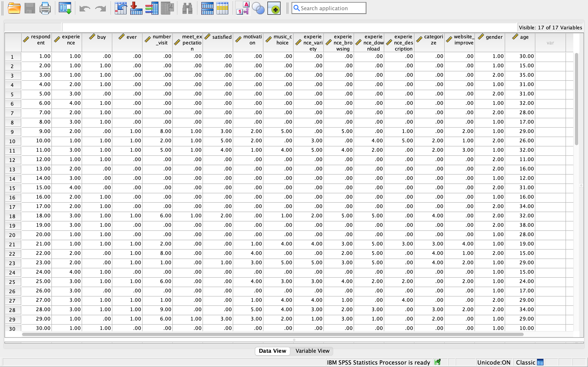Image resolution: width=588 pixels, height=367 pixels.
Task: Toggle the Classic view icon in status bar
Action: point(540,362)
